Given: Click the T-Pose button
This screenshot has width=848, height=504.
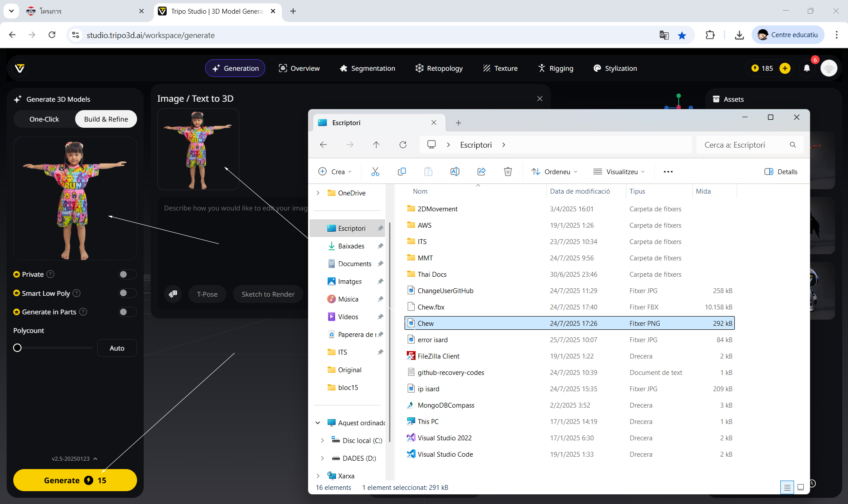Looking at the screenshot, I should tap(207, 294).
